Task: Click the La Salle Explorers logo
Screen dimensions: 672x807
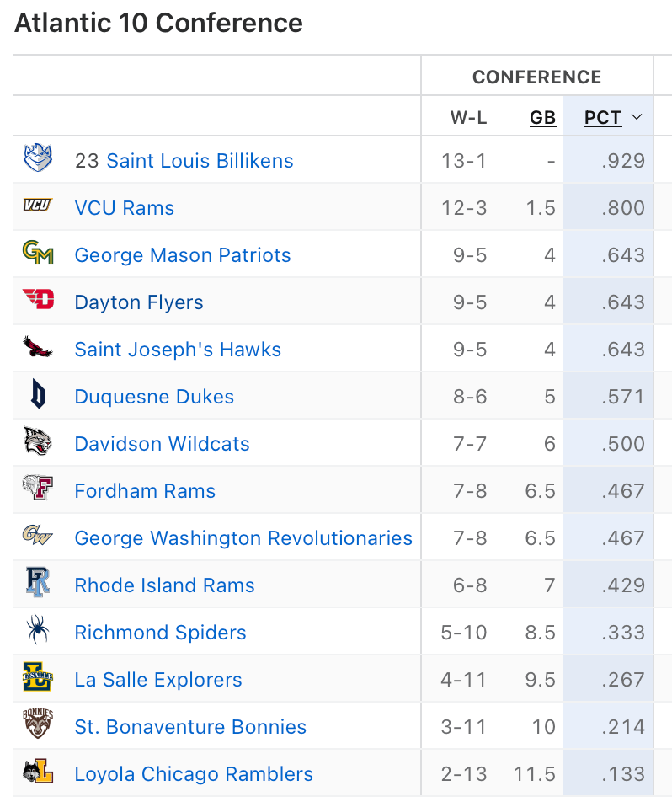Action: click(x=38, y=677)
